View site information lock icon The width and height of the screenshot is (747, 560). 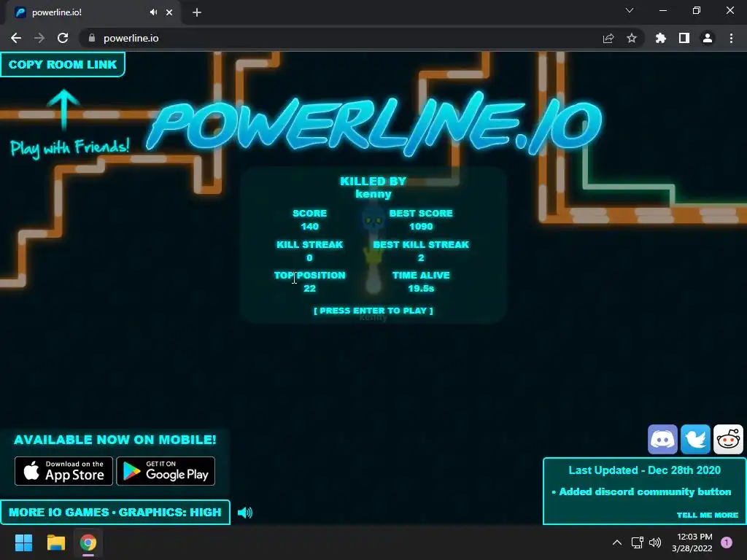(92, 38)
